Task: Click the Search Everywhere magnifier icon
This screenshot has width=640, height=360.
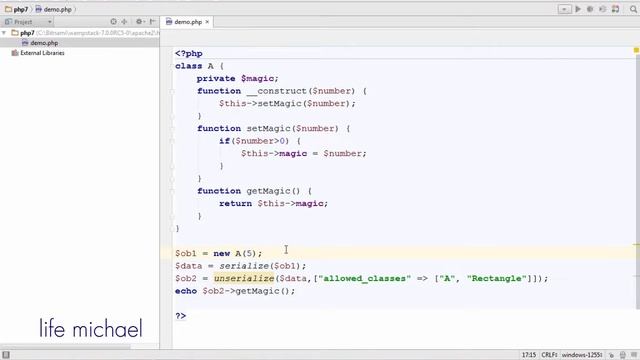Action: 633,9
